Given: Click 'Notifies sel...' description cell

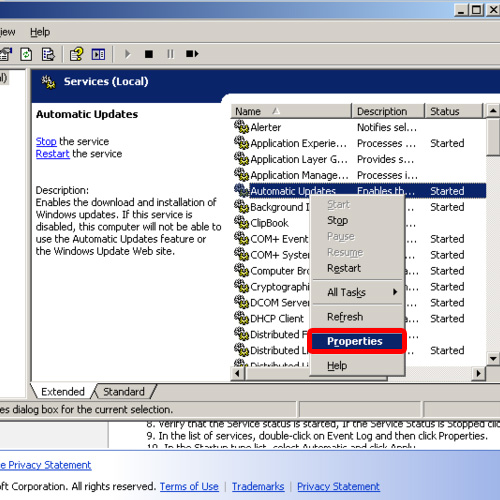Looking at the screenshot, I should (x=387, y=127).
